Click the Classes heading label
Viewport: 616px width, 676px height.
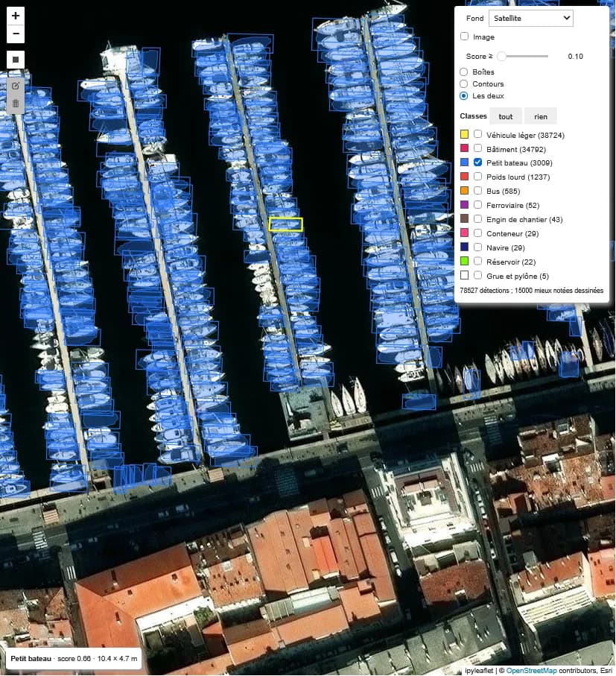[473, 116]
